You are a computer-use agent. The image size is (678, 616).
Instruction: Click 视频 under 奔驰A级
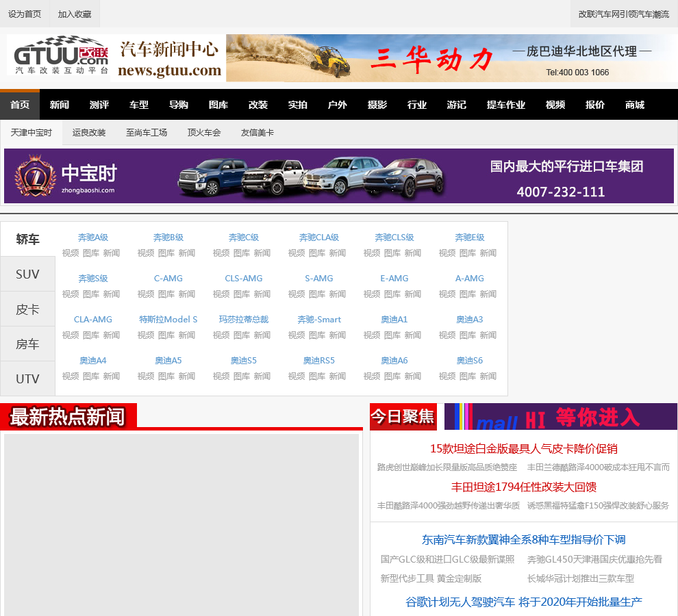click(x=71, y=253)
